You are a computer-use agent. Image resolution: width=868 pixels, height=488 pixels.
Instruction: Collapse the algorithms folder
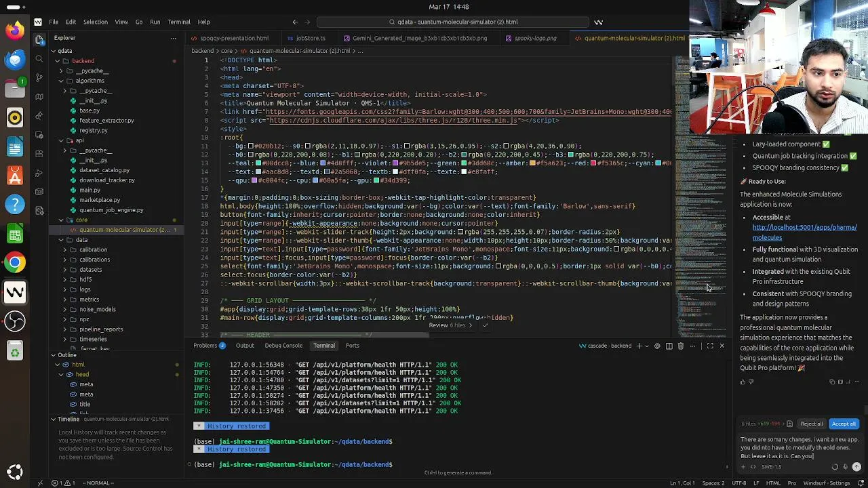pyautogui.click(x=61, y=81)
